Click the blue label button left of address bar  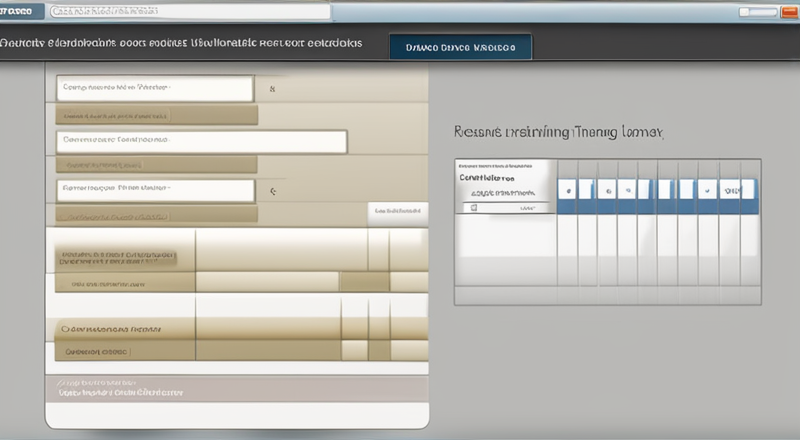point(21,11)
